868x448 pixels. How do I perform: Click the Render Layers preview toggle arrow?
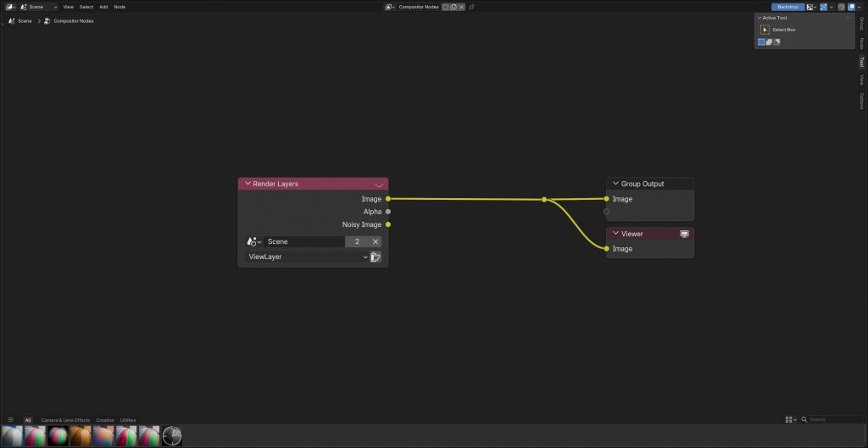point(379,184)
